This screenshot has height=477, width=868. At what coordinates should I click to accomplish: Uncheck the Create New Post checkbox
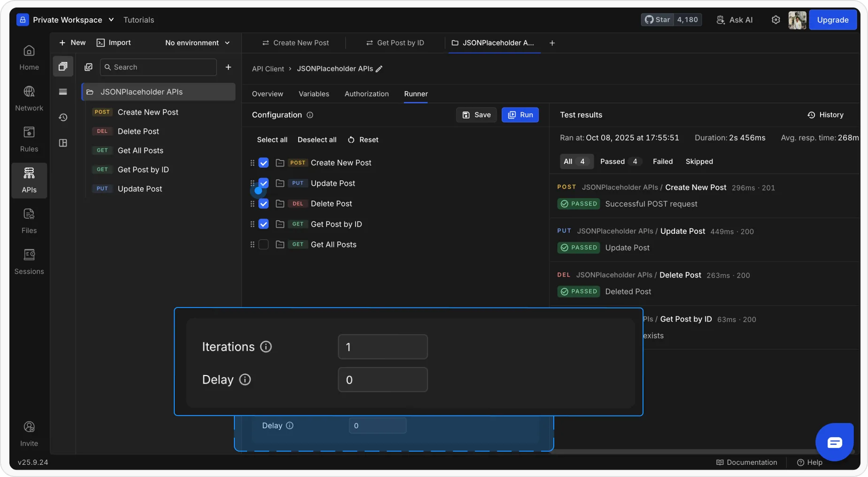tap(263, 163)
